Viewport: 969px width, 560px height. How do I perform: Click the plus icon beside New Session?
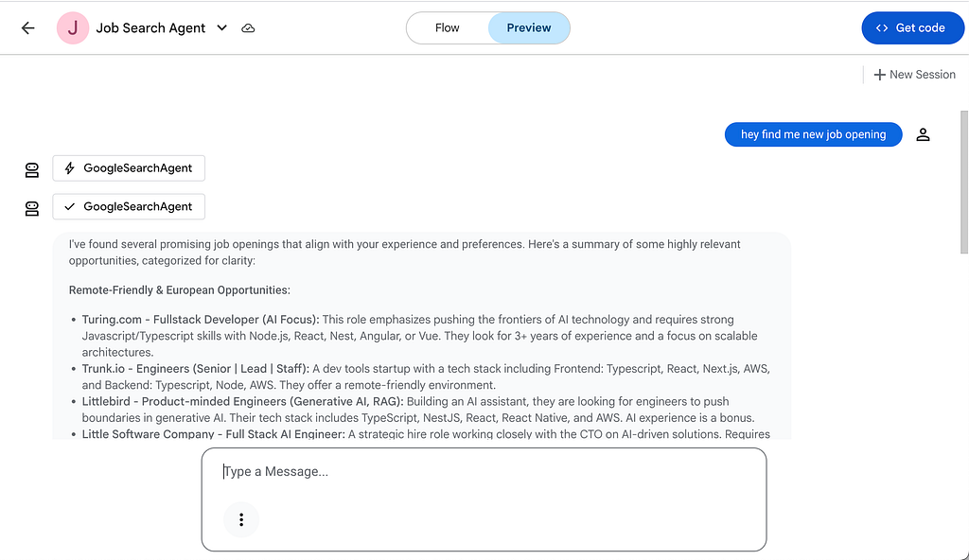tap(879, 74)
